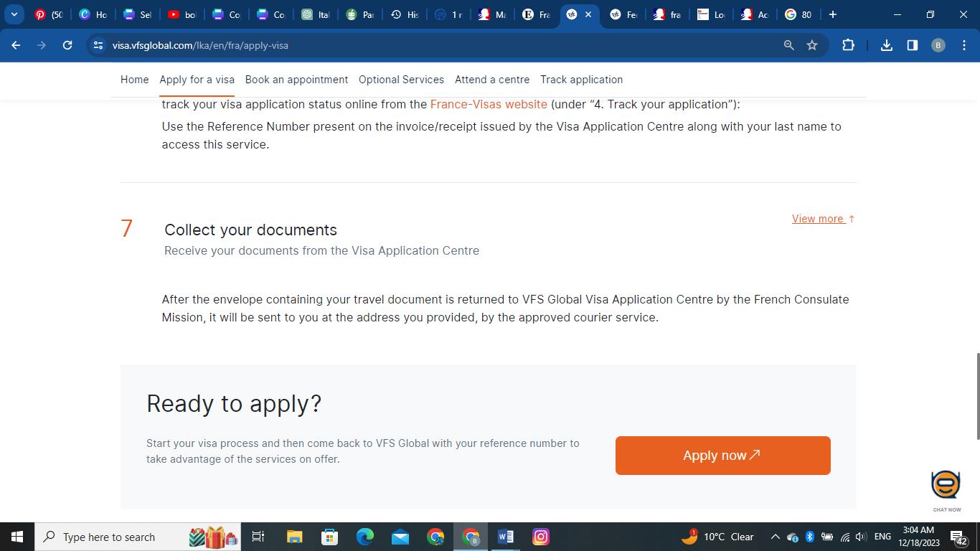
Task: Click the view site information icon
Action: [x=98, y=45]
